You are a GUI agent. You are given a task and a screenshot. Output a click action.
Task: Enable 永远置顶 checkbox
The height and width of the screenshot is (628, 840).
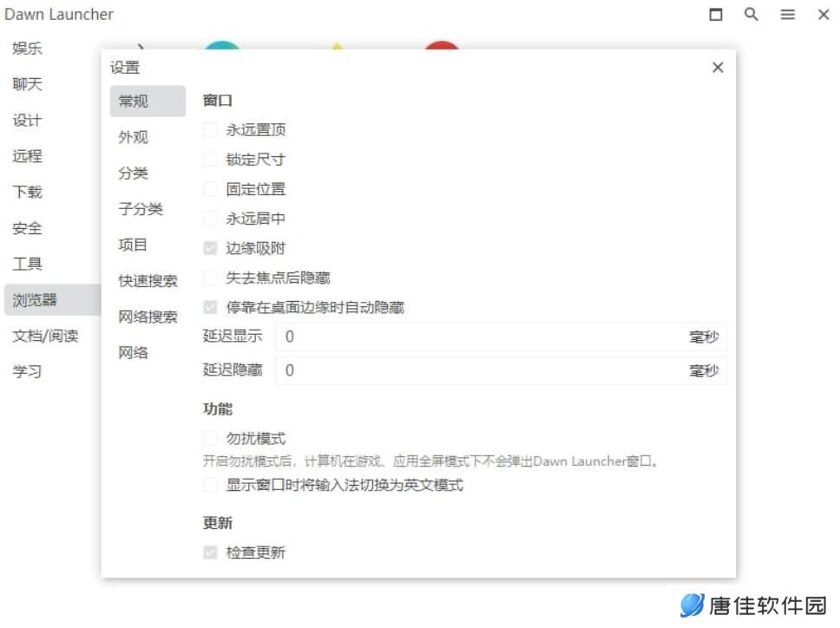tap(210, 129)
